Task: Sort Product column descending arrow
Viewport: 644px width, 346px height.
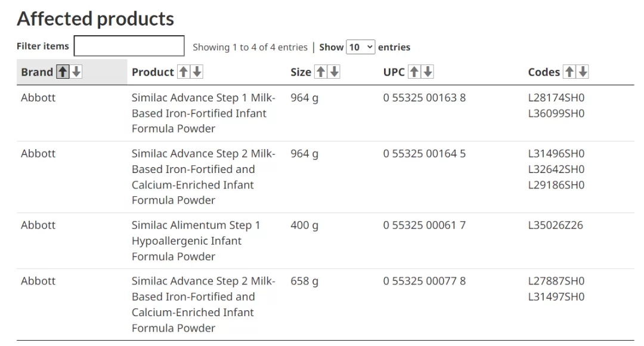Action: point(197,72)
